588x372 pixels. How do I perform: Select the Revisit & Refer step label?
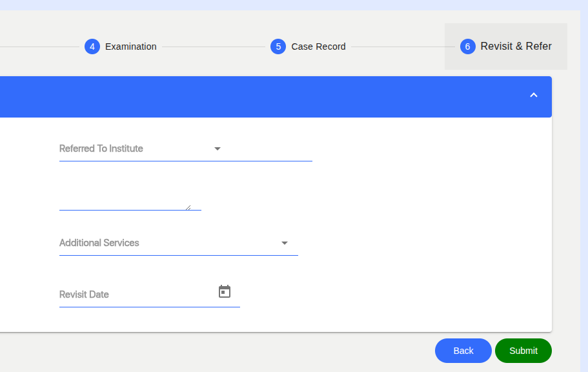click(x=516, y=46)
